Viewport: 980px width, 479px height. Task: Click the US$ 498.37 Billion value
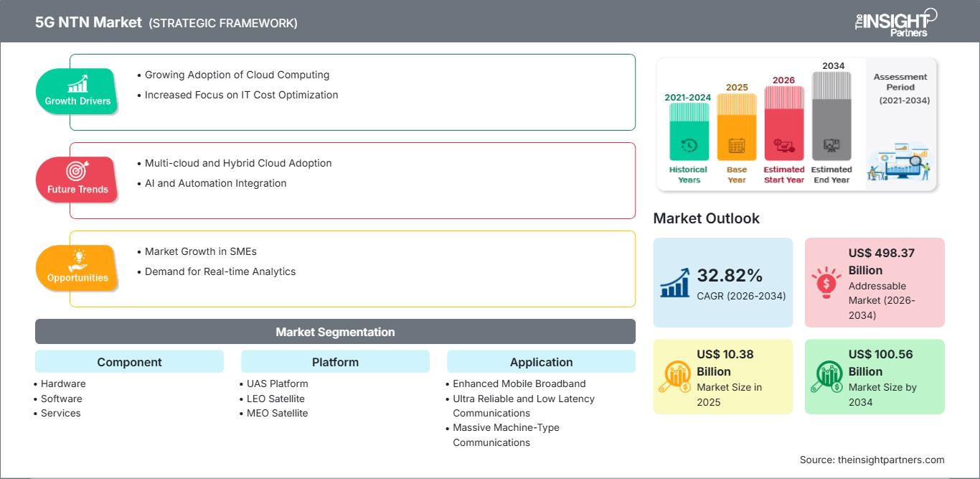click(882, 261)
